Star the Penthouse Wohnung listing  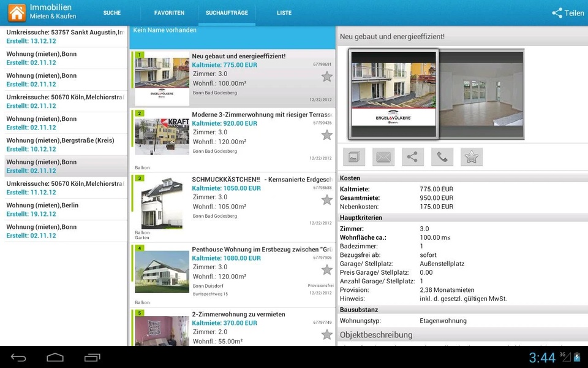pyautogui.click(x=327, y=270)
